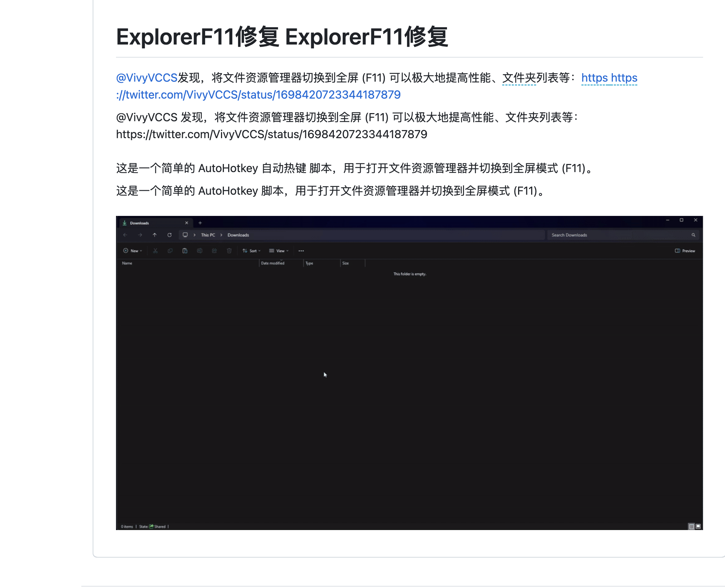Viewport: 725px width, 588px height.
Task: Add a new tab in Explorer screenshot
Action: 200,223
